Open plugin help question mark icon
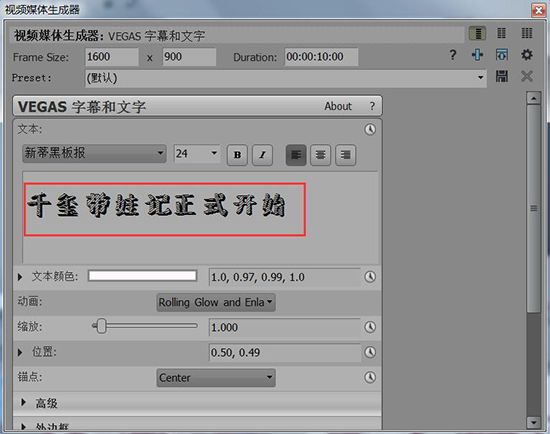 (453, 55)
